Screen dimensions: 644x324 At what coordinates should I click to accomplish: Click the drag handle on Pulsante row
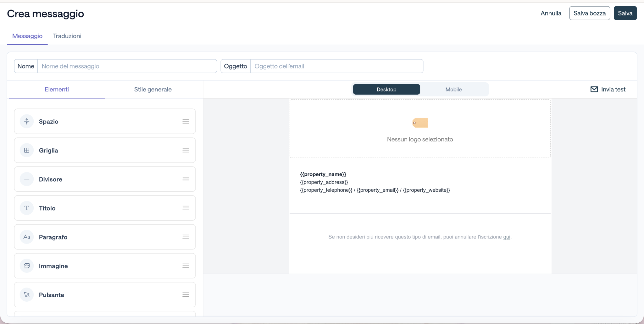tap(186, 295)
